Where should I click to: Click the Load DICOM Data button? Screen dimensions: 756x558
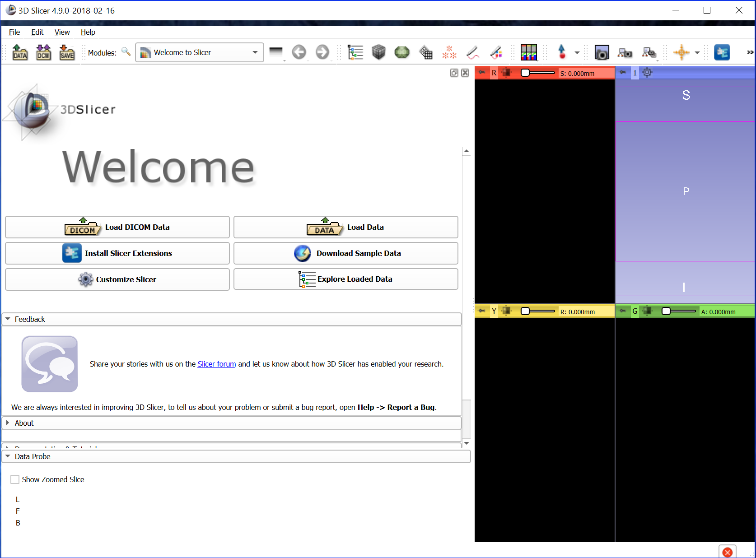[117, 227]
